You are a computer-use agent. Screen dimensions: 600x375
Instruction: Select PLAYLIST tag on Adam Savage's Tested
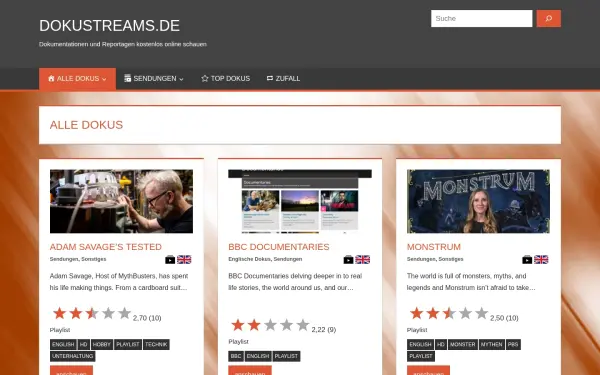[x=128, y=344]
